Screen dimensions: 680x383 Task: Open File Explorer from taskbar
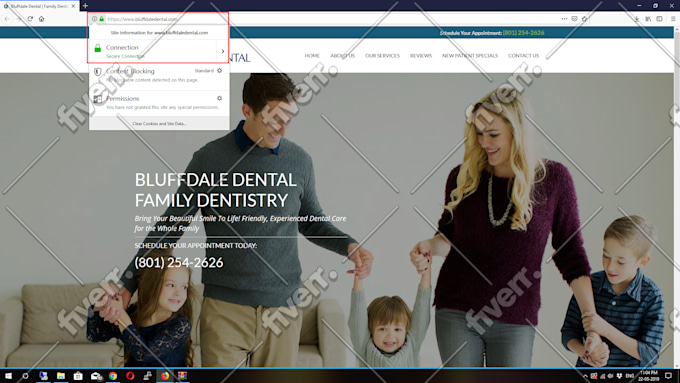tap(61, 376)
